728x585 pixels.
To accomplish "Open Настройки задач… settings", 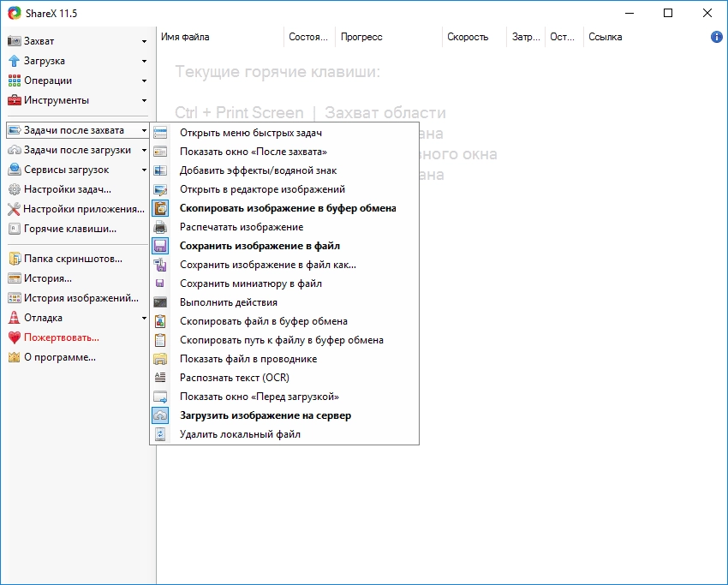I will (68, 189).
